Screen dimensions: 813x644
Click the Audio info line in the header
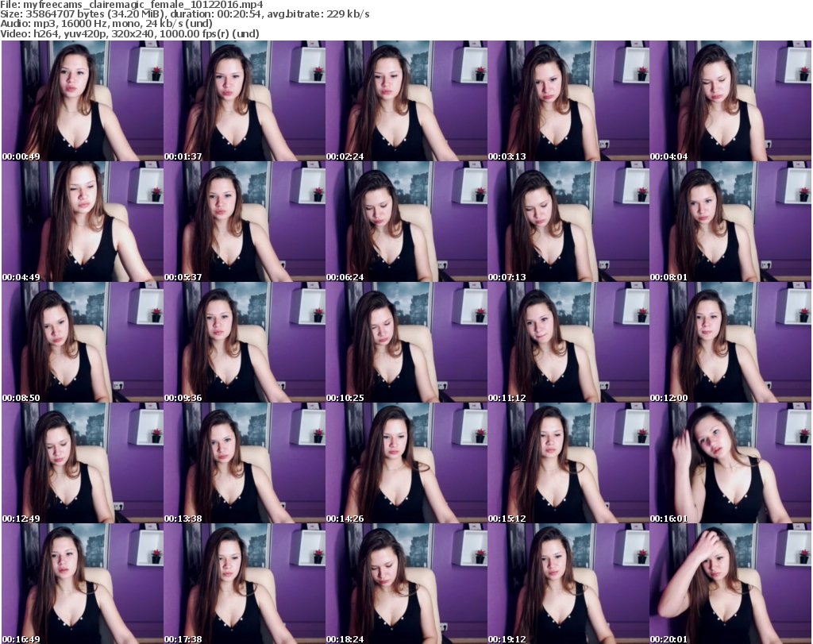tap(107, 24)
